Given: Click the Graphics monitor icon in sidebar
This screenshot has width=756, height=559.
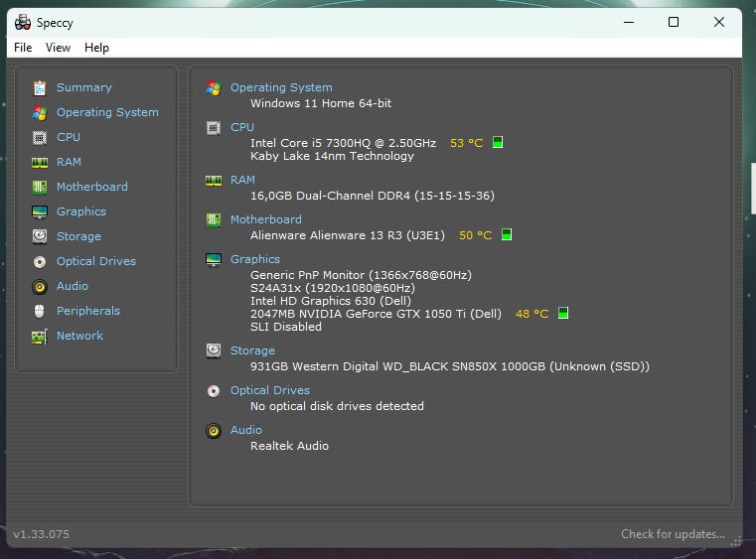Looking at the screenshot, I should [x=40, y=212].
